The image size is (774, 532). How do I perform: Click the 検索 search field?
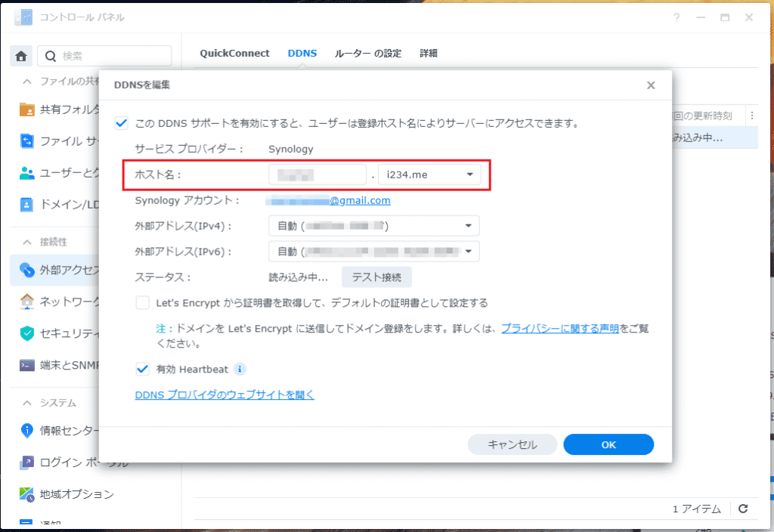tap(104, 56)
